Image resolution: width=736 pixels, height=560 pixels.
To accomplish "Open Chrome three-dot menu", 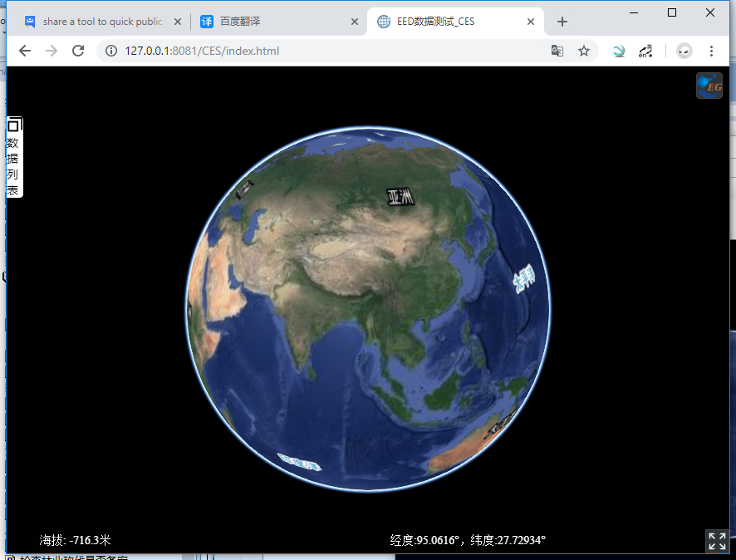I will (x=711, y=52).
